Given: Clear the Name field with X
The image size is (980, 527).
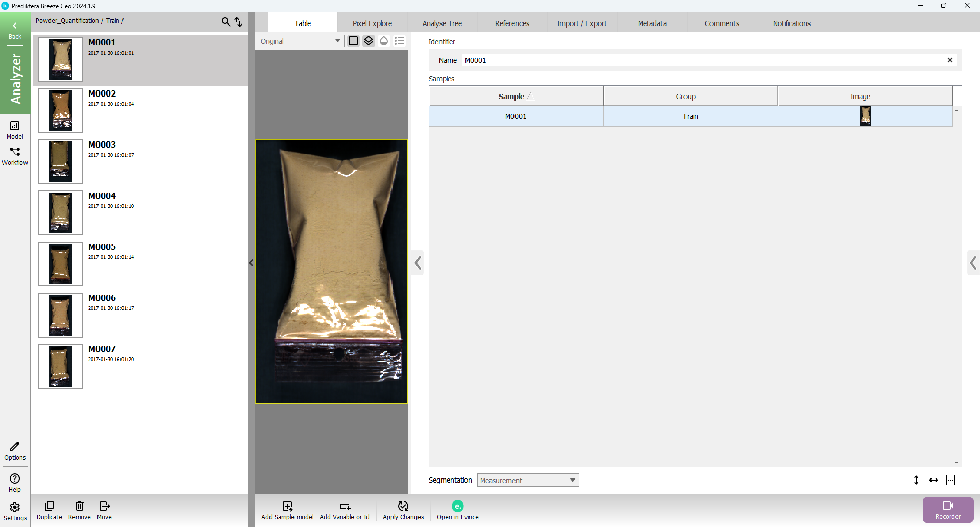Looking at the screenshot, I should pyautogui.click(x=950, y=60).
